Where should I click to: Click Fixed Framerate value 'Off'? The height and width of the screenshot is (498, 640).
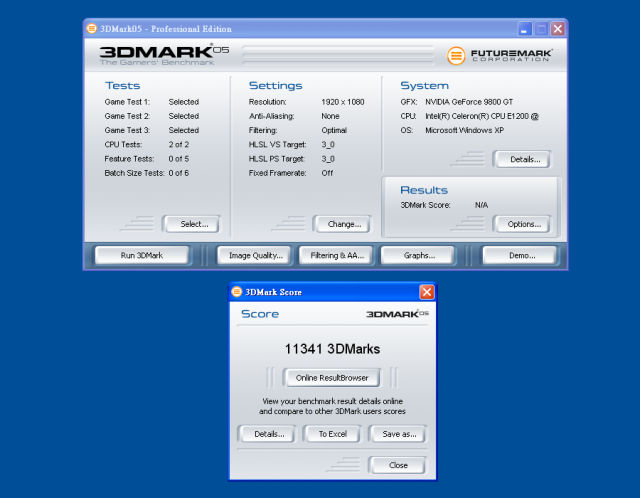pyautogui.click(x=327, y=173)
